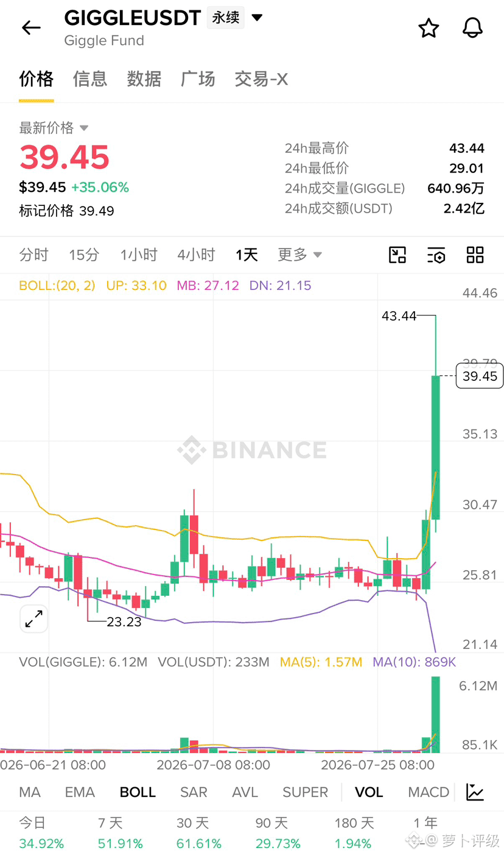
Task: Tap the VOL(GIGGLE): 6.12M label
Action: [83, 662]
